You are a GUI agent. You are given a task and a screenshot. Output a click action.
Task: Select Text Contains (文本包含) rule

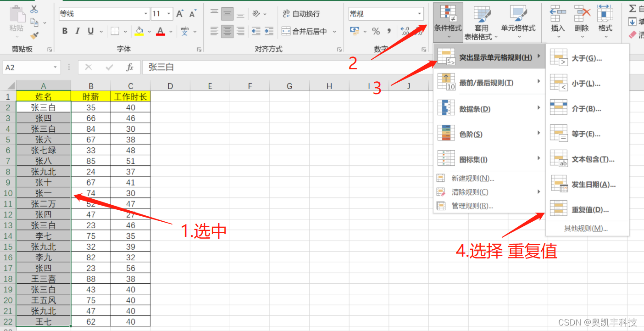click(587, 159)
